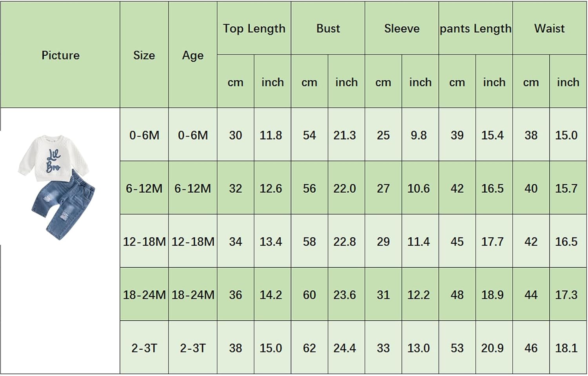Click the 53 pants length cm value
588x376 pixels.
(x=457, y=347)
